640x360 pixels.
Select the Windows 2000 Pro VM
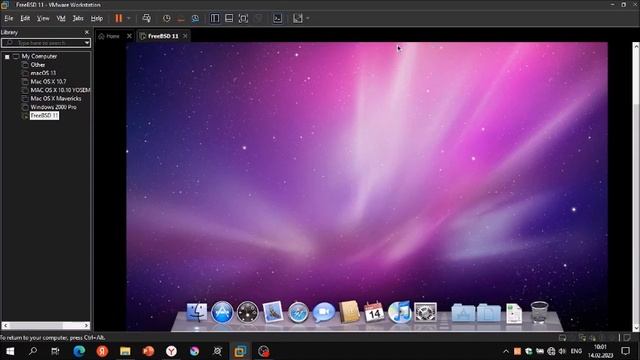(x=53, y=107)
